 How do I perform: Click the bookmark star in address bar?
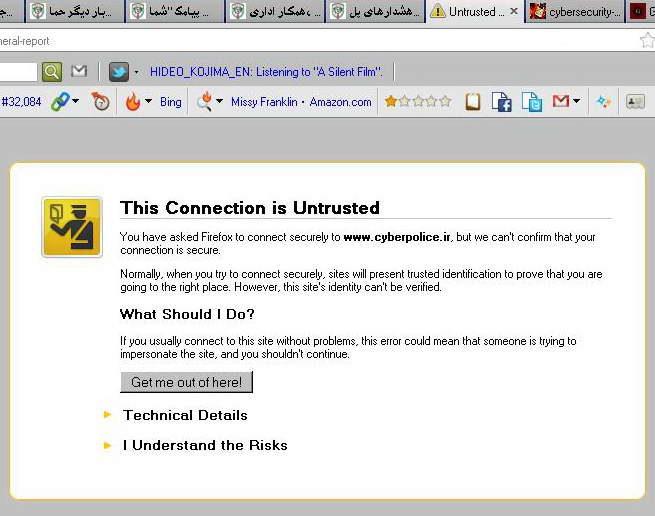click(647, 41)
